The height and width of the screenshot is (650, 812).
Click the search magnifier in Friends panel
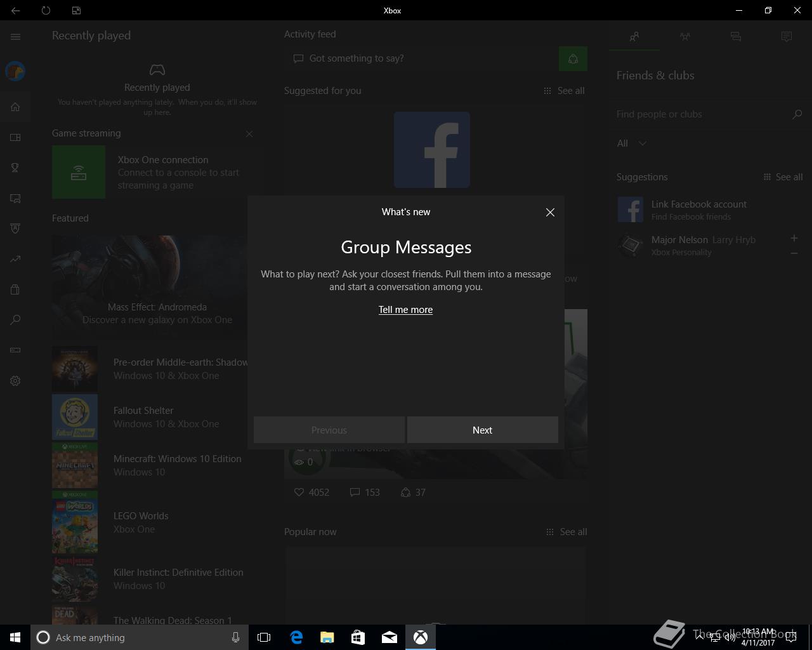[x=797, y=114]
